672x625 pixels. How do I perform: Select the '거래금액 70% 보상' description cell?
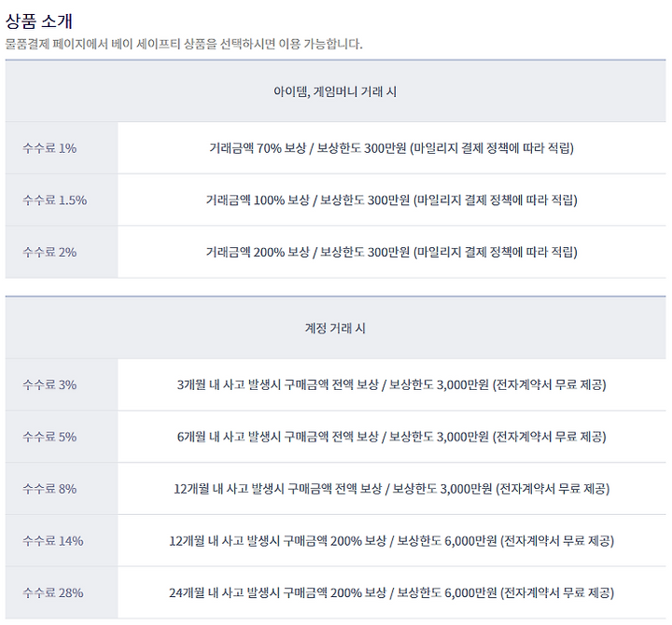click(392, 148)
